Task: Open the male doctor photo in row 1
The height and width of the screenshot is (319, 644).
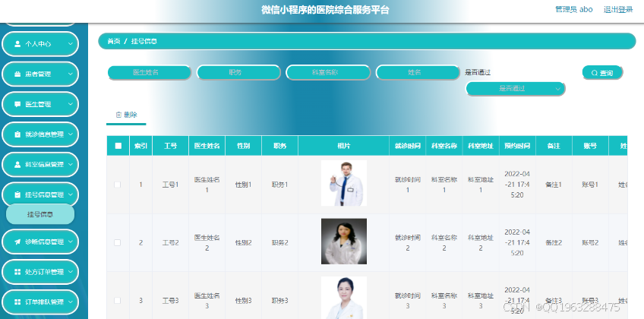Action: click(344, 183)
